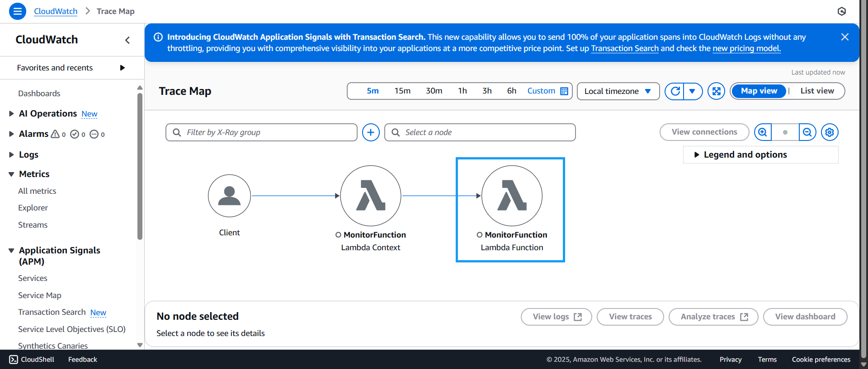Click the zoom level reset dot
Screen dimensions: 868x369
click(x=785, y=132)
